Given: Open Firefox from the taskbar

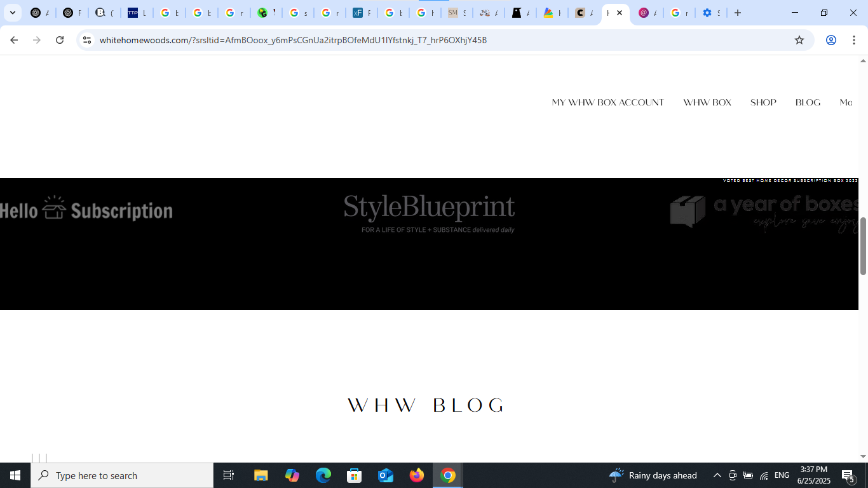Looking at the screenshot, I should [417, 475].
